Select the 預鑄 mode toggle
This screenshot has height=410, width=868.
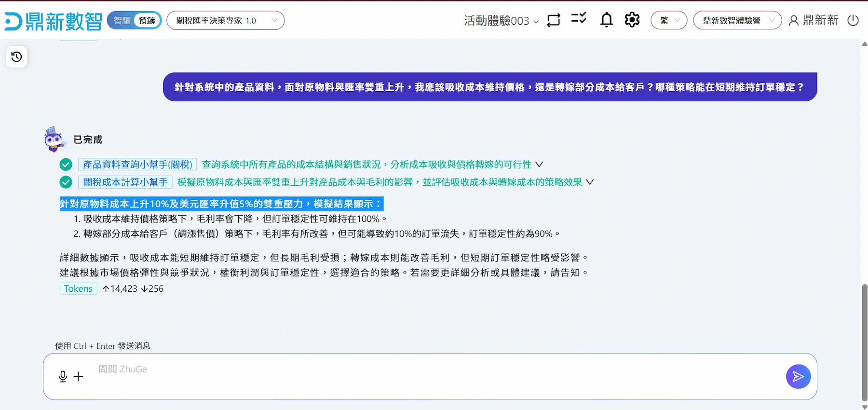coord(147,20)
